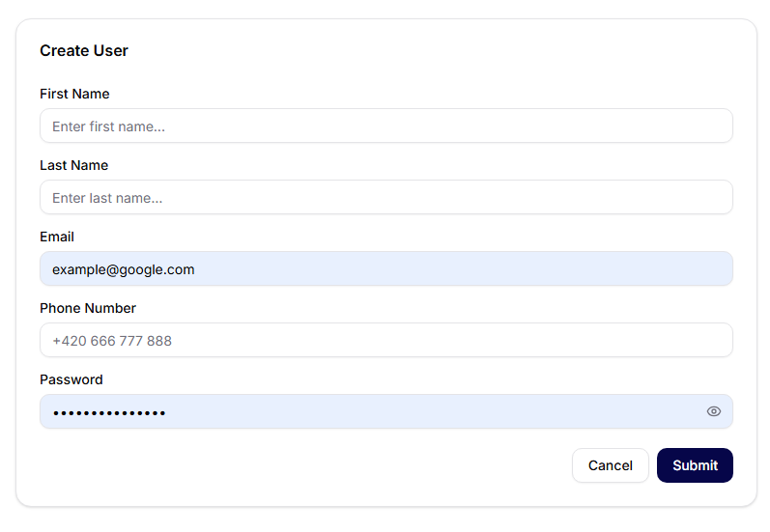Viewport: 770px width, 532px height.
Task: Focus the First Name input field
Action: coord(386,126)
